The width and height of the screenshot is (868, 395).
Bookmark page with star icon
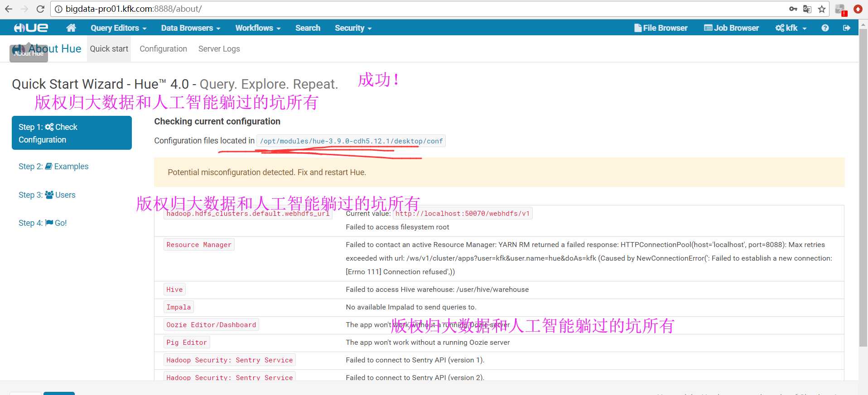[822, 9]
